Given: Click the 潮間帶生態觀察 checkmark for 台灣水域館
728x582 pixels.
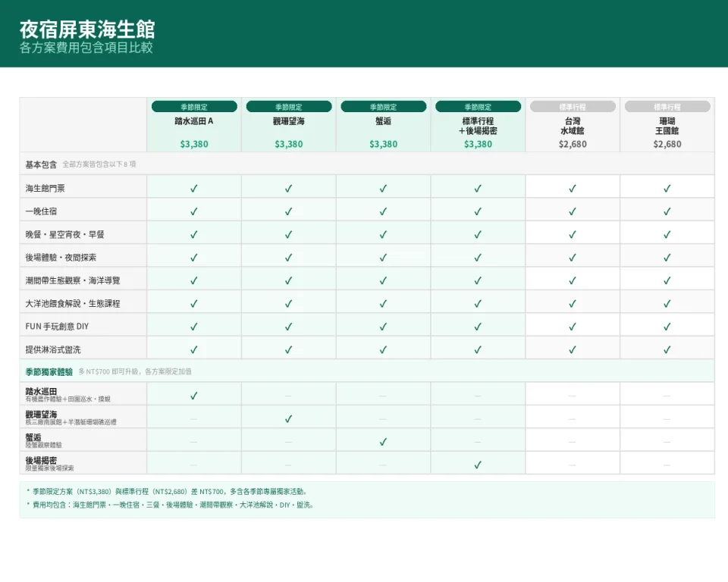Looking at the screenshot, I should pyautogui.click(x=573, y=280).
